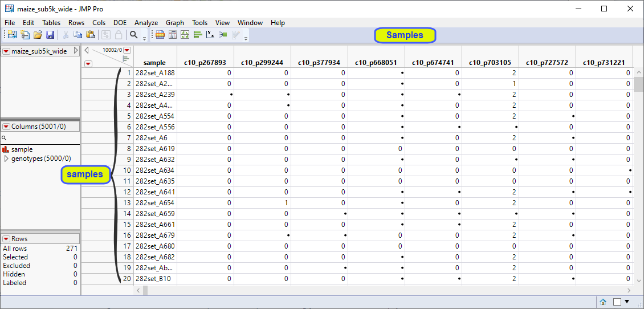Expand the genotypes column group

6,159
